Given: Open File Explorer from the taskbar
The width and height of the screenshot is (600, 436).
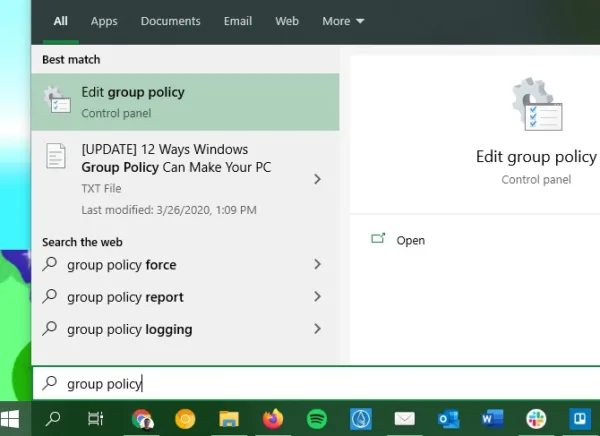Looking at the screenshot, I should 229,419.
